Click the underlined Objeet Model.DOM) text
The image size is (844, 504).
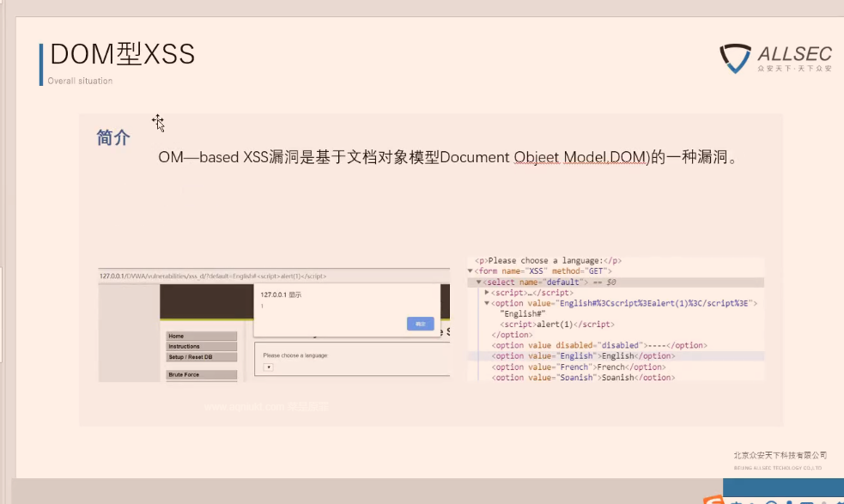[x=581, y=157]
